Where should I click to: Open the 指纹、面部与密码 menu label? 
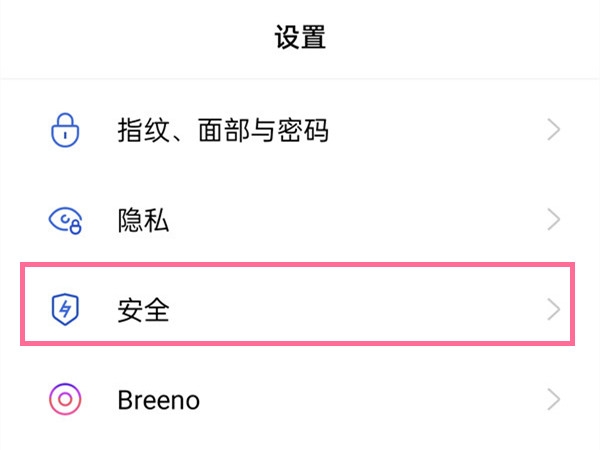tap(222, 130)
